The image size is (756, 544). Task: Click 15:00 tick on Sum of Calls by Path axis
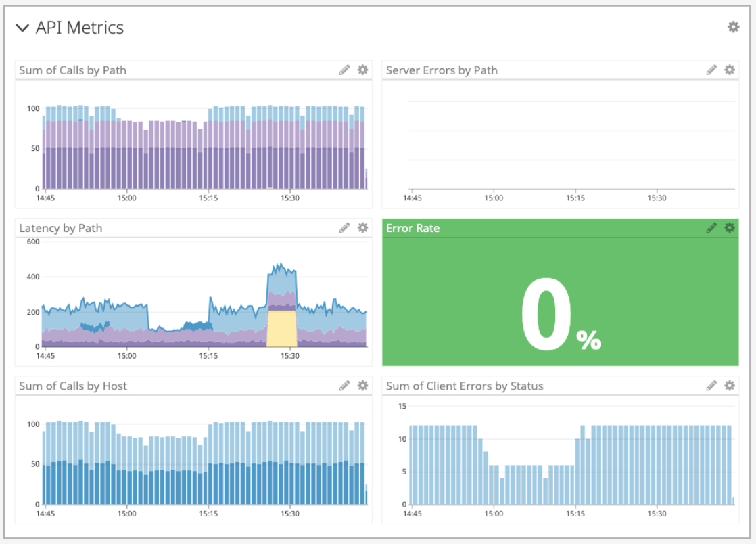tap(127, 198)
